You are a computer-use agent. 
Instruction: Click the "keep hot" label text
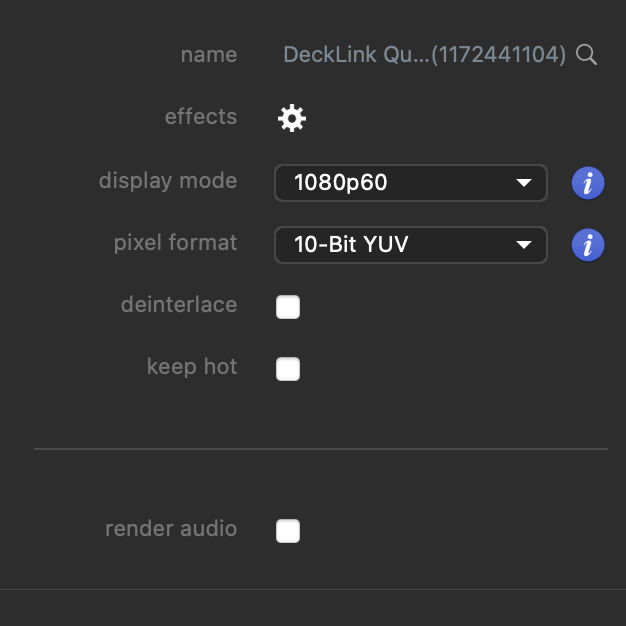coord(192,367)
